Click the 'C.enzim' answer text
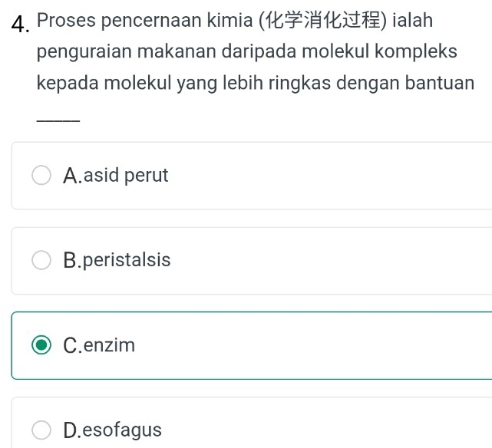This screenshot has width=492, height=448. pos(100,345)
